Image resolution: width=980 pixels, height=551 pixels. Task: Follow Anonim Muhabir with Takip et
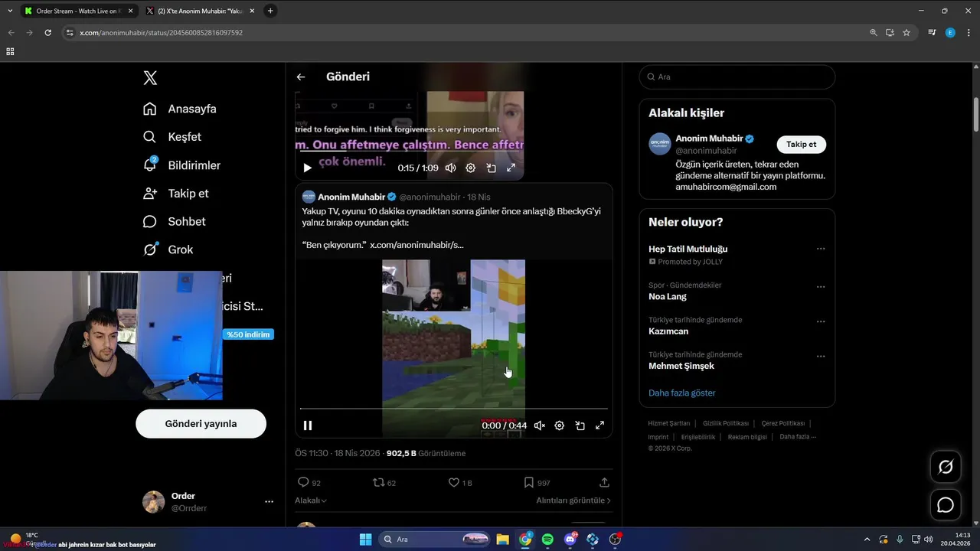click(x=801, y=145)
